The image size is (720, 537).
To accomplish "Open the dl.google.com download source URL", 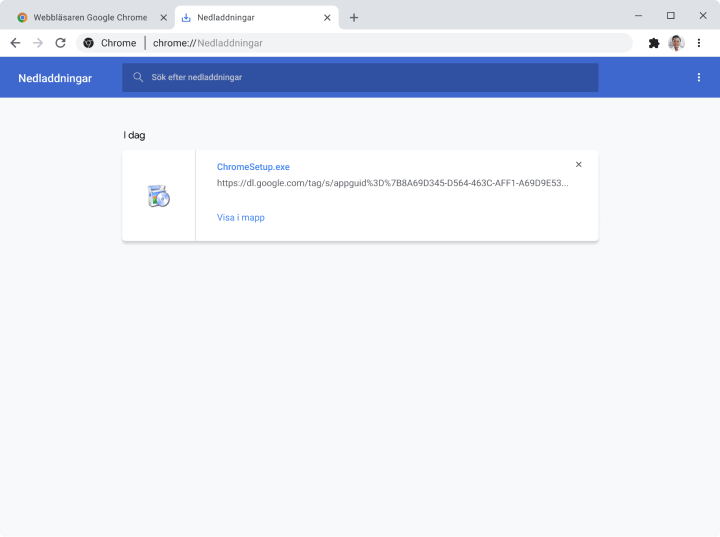I will [392, 184].
